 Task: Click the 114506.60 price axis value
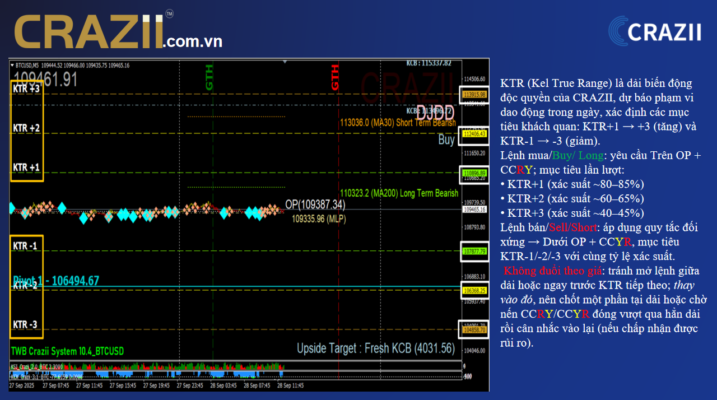(475, 79)
